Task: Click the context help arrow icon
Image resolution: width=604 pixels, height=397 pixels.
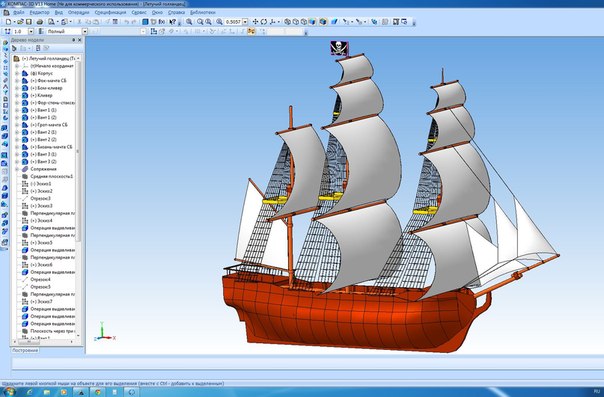Action: pyautogui.click(x=173, y=22)
